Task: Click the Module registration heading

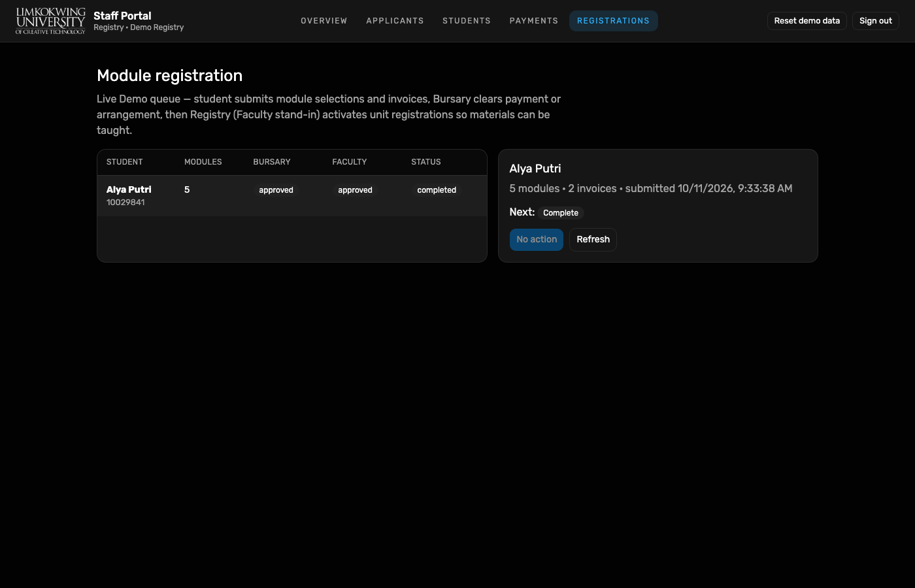Action: pos(170,76)
